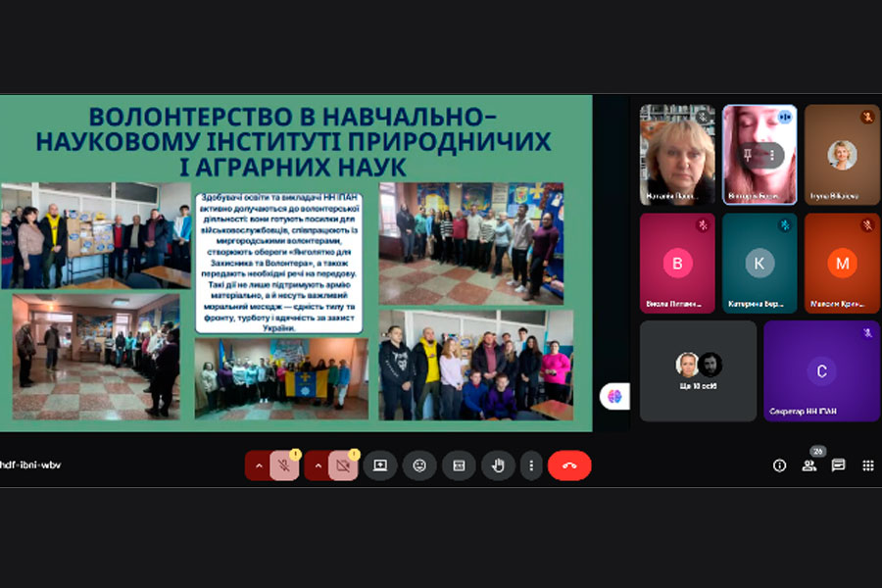Click the muted mic icon on B tile
The height and width of the screenshot is (588, 882).
coord(703,225)
